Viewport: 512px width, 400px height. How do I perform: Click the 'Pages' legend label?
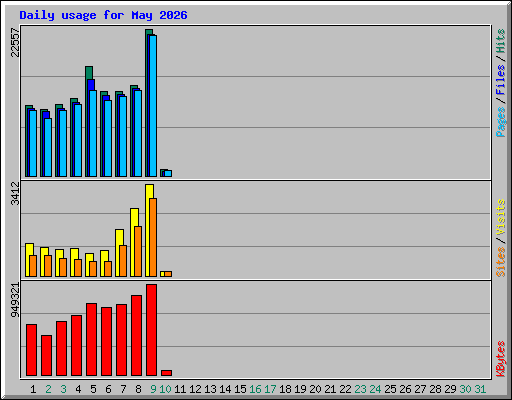pyautogui.click(x=500, y=122)
